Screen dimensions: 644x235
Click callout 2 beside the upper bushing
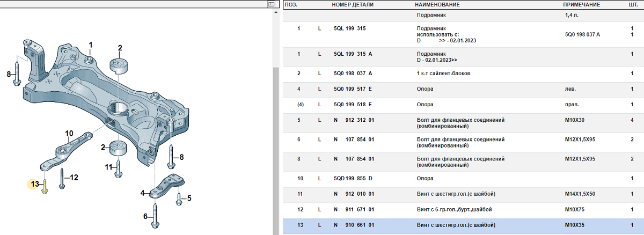120,48
